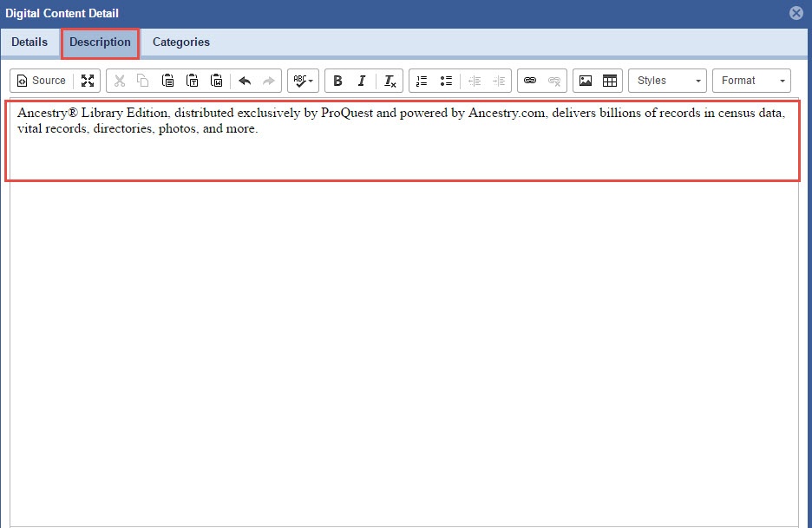This screenshot has height=528, width=812.
Task: Toggle the numbered list
Action: [x=422, y=81]
